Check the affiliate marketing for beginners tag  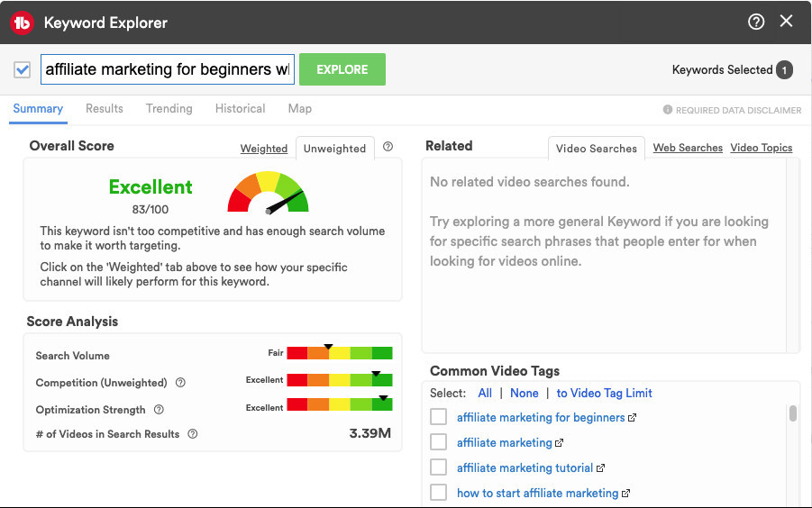pyautogui.click(x=439, y=416)
